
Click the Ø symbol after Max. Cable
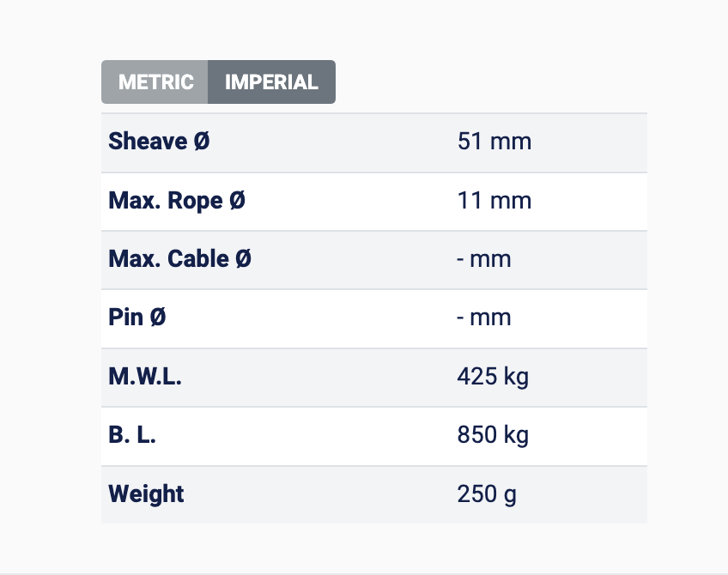[x=243, y=259]
